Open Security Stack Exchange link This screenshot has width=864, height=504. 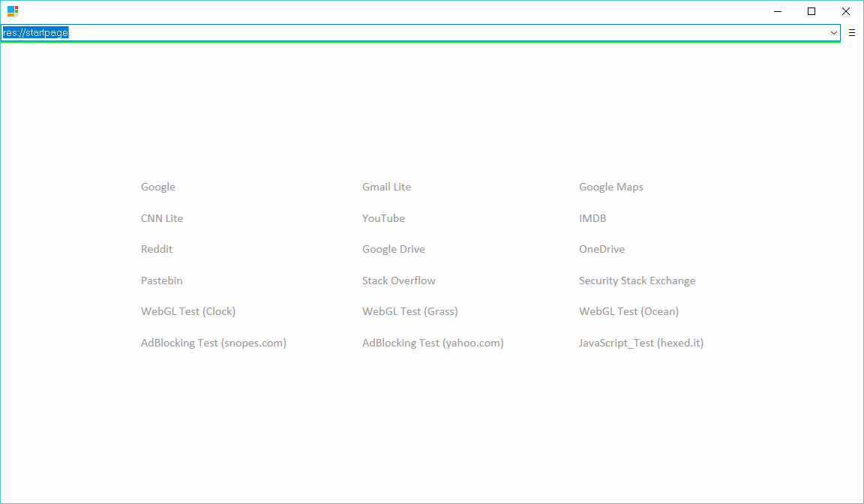click(x=637, y=281)
